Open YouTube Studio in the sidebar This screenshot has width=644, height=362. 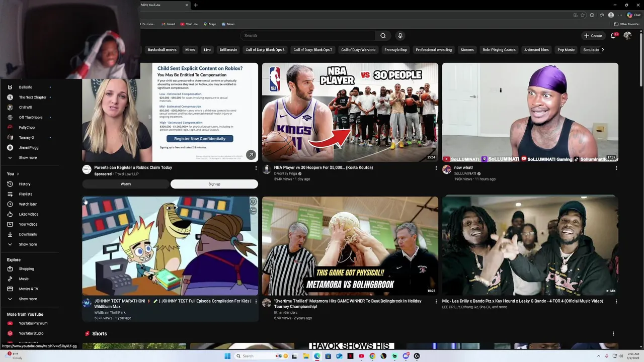30,333
